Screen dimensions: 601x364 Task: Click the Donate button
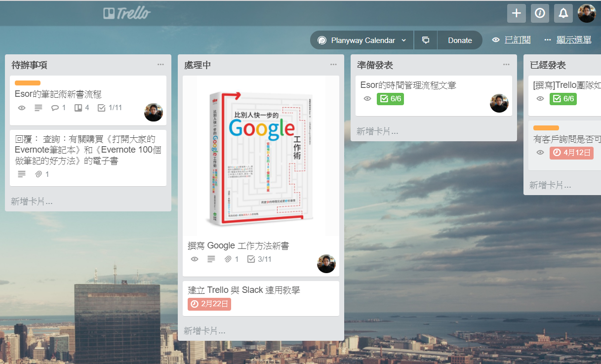(x=460, y=40)
